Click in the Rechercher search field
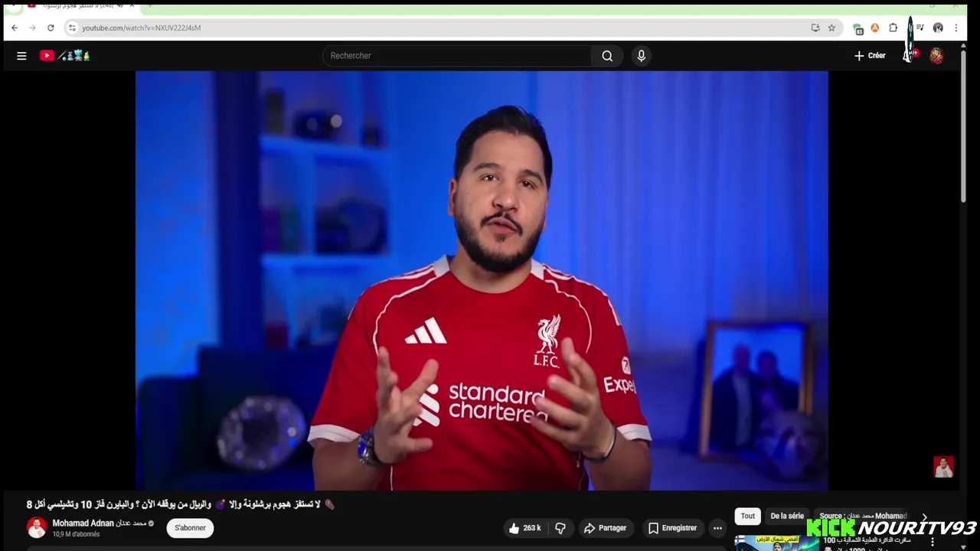Image resolution: width=980 pixels, height=551 pixels. pyautogui.click(x=457, y=56)
